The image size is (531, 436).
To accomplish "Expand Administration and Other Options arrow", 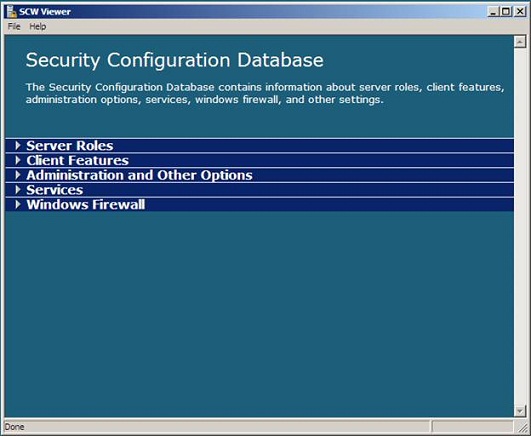I will pos(18,175).
